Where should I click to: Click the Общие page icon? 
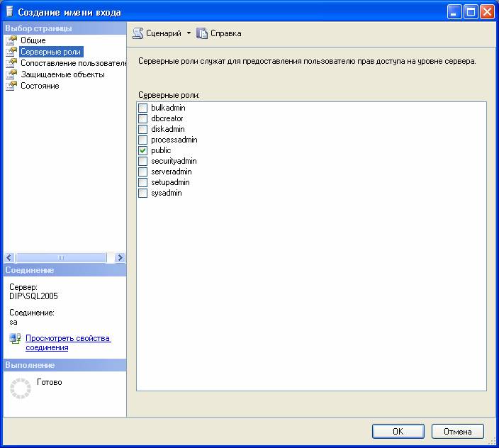pyautogui.click(x=11, y=40)
